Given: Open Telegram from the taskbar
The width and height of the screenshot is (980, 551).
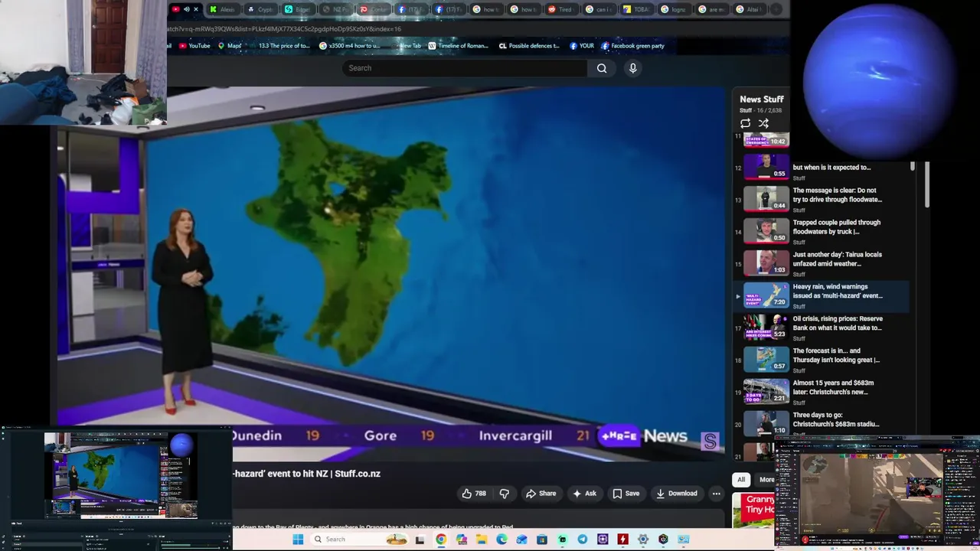Looking at the screenshot, I should tap(583, 540).
